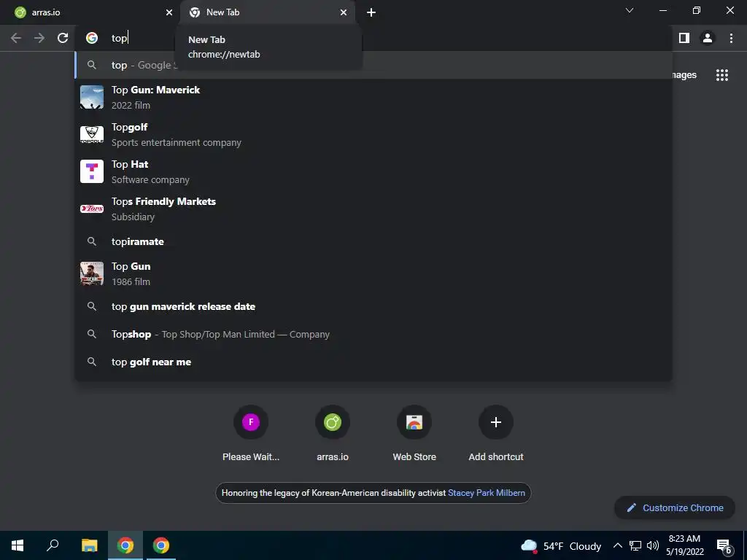The image size is (747, 560).
Task: Open the notification center icon
Action: point(724,546)
